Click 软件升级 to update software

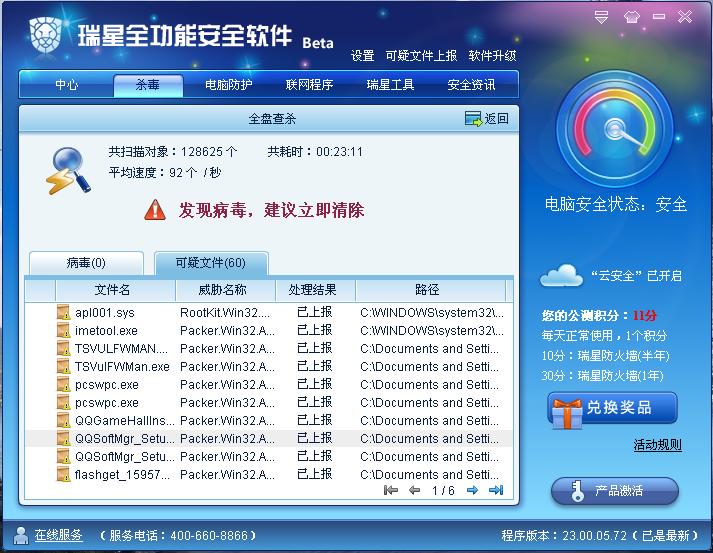[492, 55]
